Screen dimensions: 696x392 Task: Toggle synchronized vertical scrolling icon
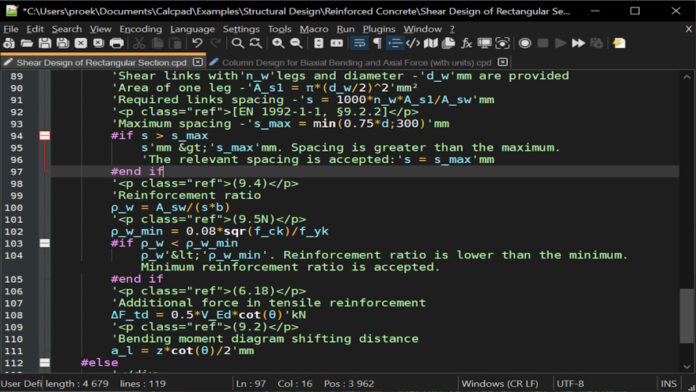(x=319, y=43)
